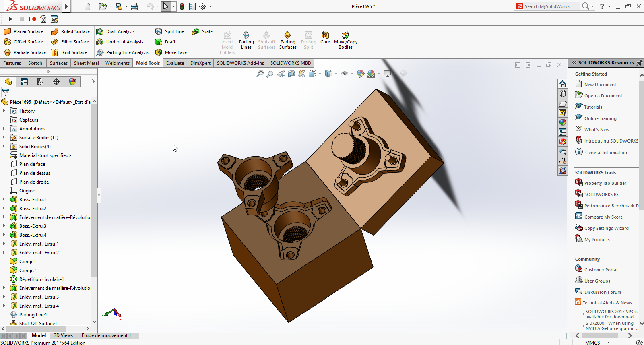
Task: Switch to the Sketch tab
Action: [35, 63]
